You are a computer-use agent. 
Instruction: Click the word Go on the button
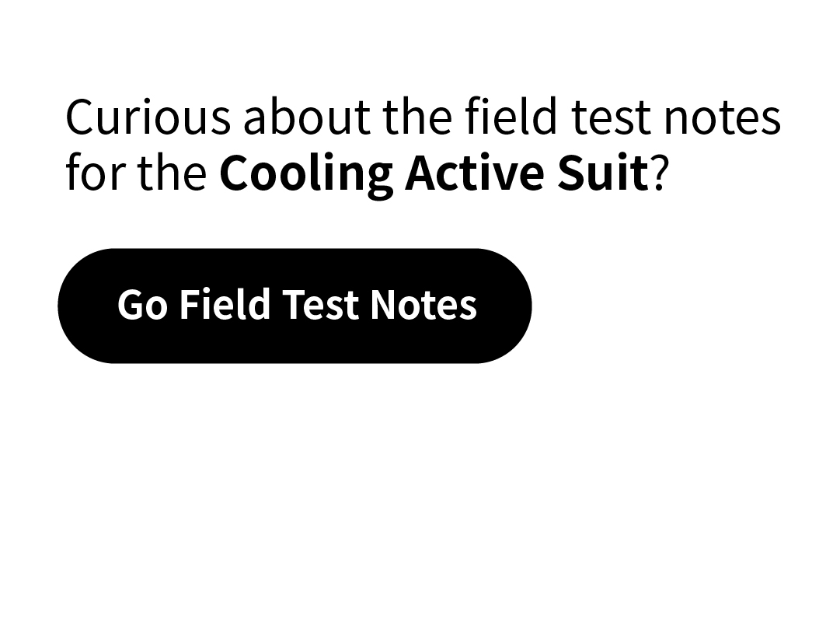(142, 305)
